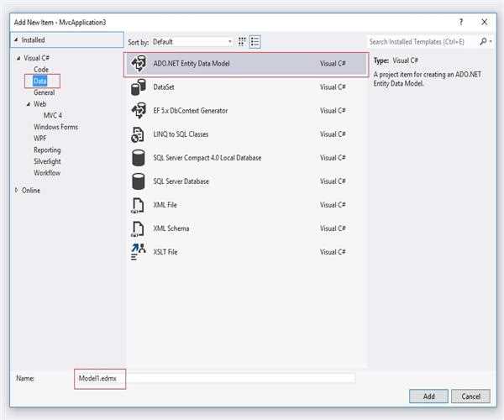Screen dimensions: 504x420
Task: Switch to small icons grid view
Action: 243,40
